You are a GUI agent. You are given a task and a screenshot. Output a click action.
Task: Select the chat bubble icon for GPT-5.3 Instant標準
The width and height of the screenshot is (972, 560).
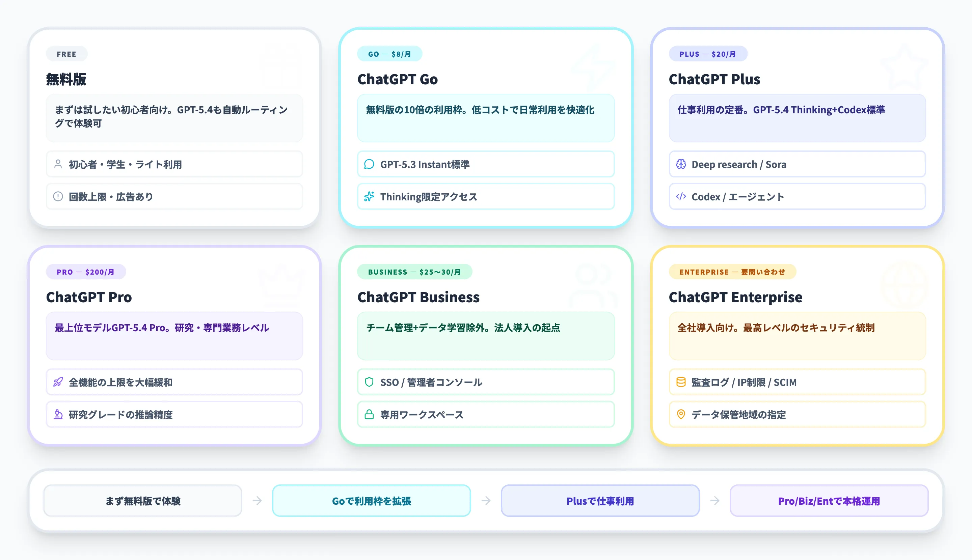(370, 164)
